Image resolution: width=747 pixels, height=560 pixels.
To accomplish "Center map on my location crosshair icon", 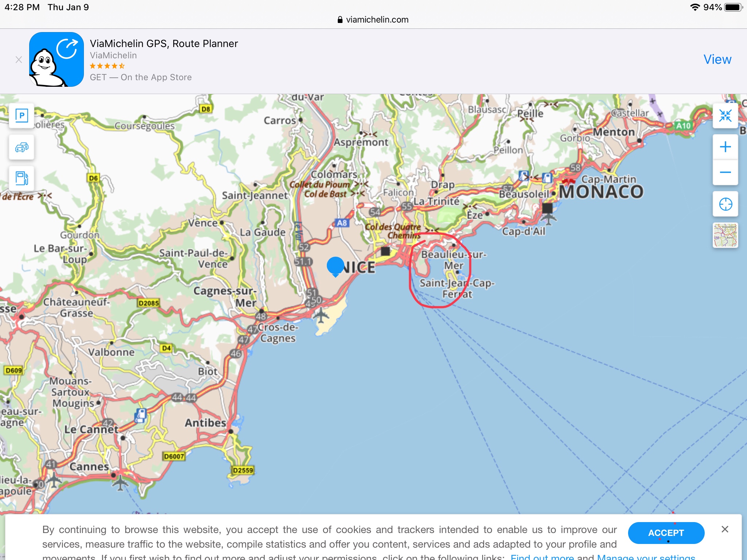I will point(725,204).
